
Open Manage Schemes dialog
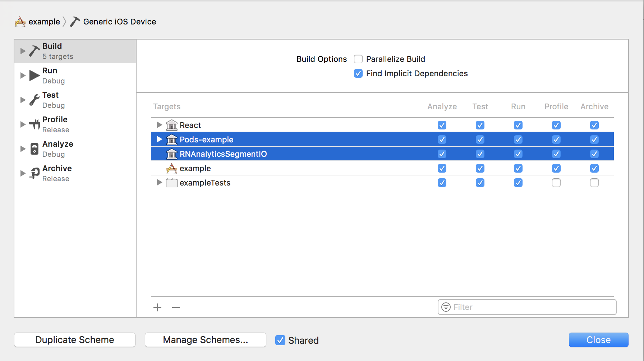pyautogui.click(x=206, y=340)
